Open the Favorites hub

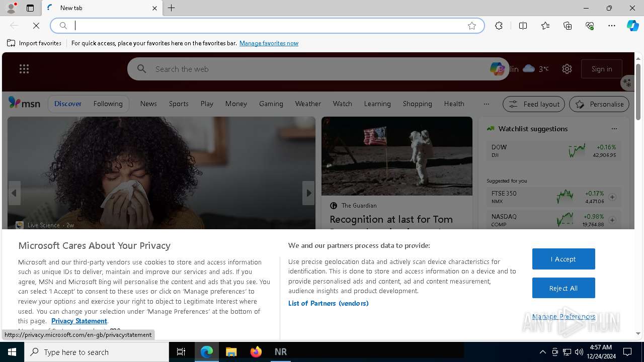[x=545, y=26]
